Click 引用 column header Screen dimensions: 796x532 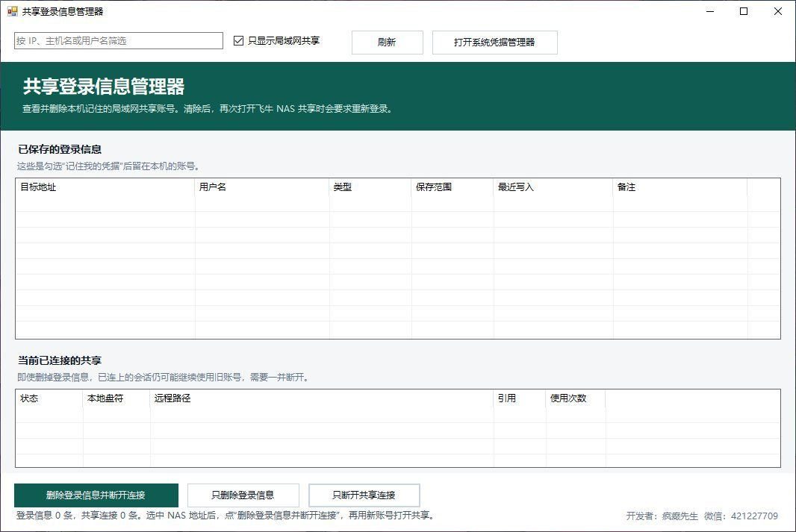coord(520,398)
